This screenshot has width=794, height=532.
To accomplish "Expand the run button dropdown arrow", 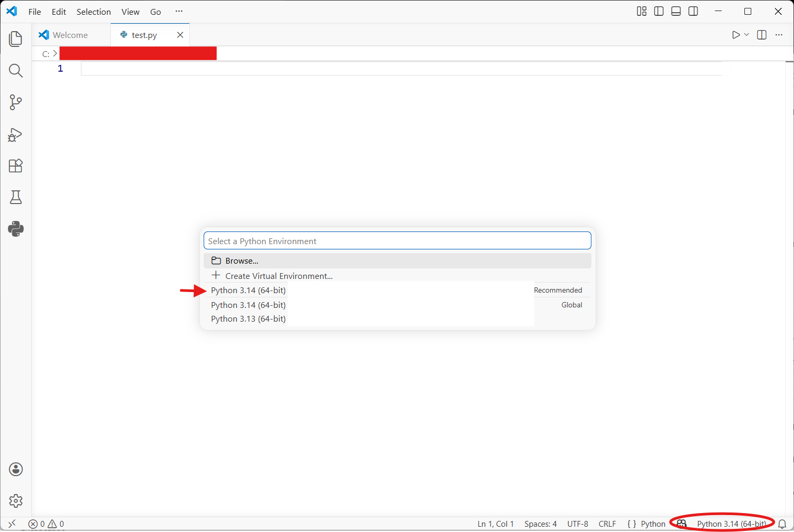I will (747, 35).
